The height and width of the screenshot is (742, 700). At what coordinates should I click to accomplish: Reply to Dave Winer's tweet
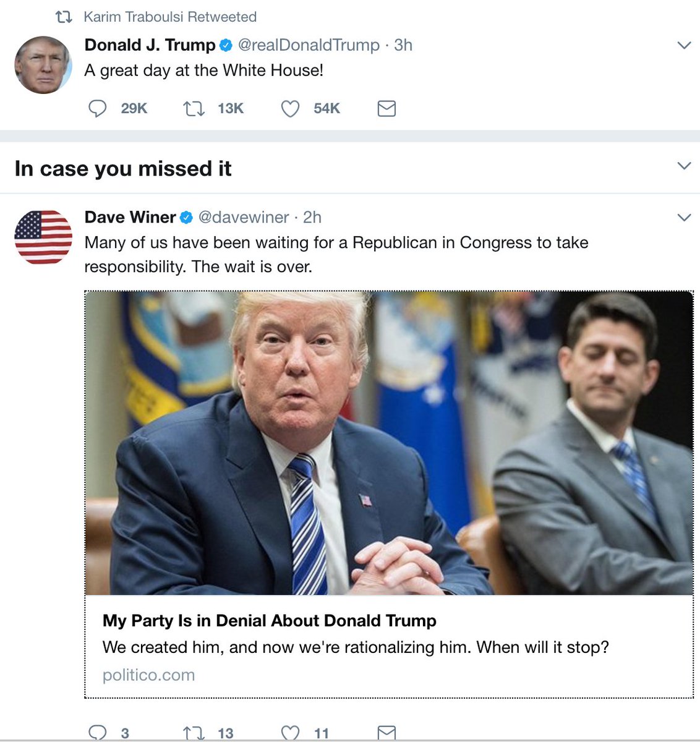click(98, 733)
